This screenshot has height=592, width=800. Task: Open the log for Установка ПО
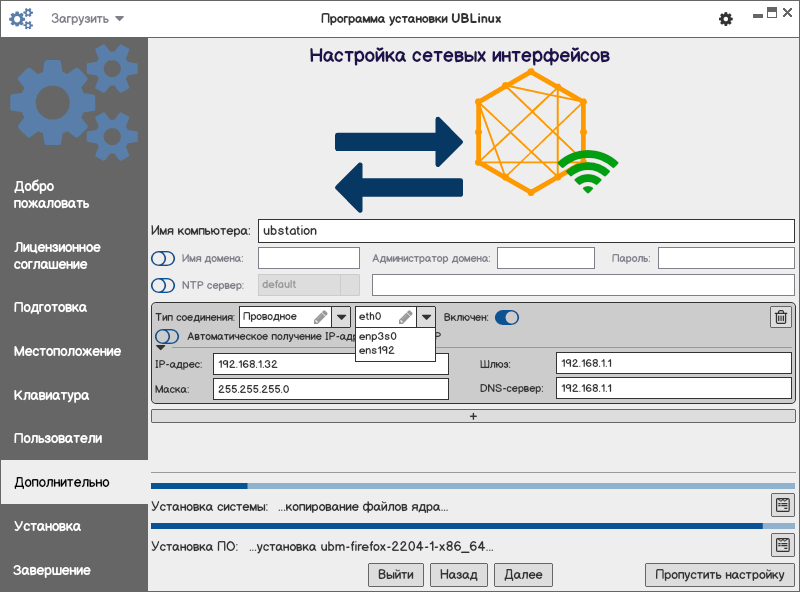click(782, 545)
